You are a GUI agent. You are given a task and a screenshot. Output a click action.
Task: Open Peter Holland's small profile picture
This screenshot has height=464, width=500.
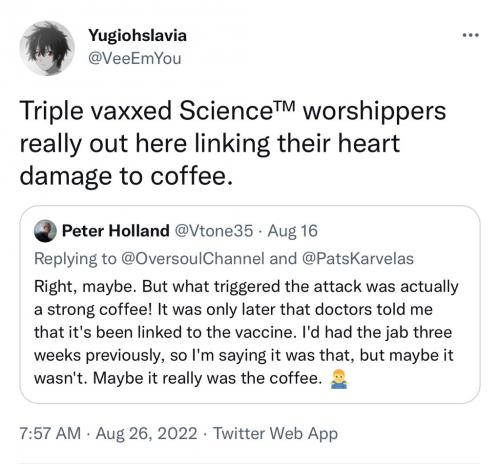tap(45, 231)
